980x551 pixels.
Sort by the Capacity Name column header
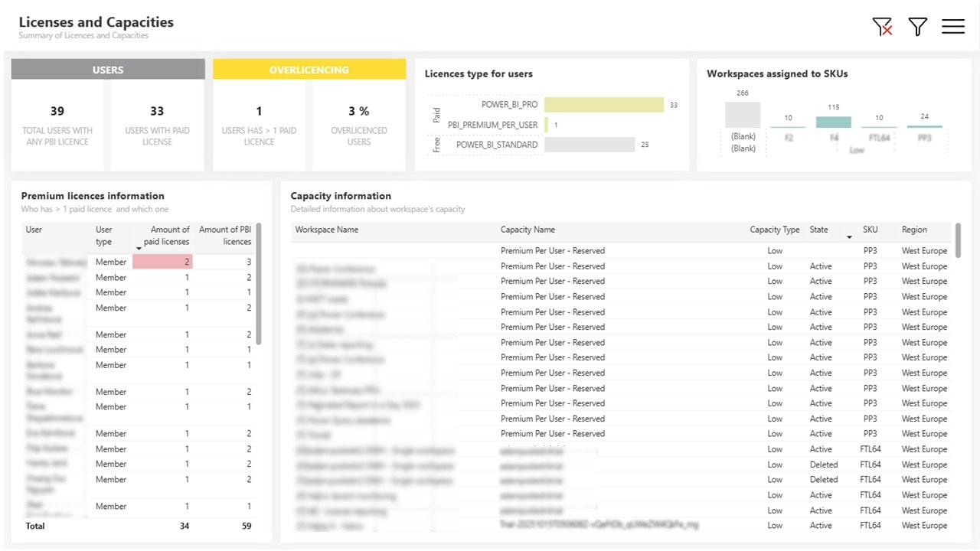(528, 230)
